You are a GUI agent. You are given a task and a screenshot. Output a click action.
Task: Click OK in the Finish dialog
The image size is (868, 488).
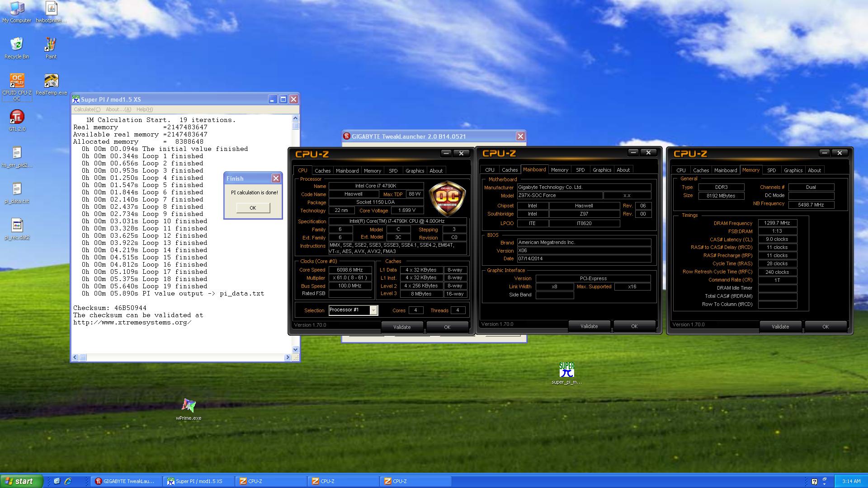[253, 208]
